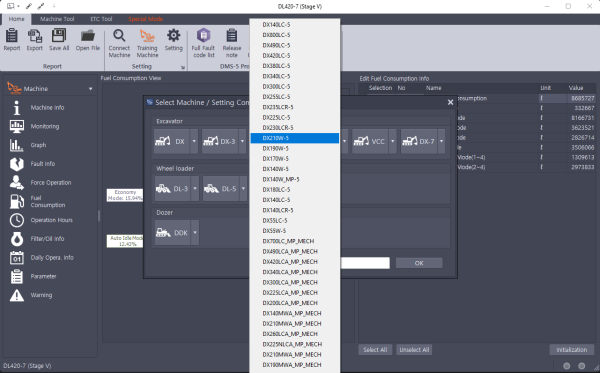The height and width of the screenshot is (373, 600).
Task: Expand the DL-5 model dropdown arrow
Action: (x=243, y=189)
